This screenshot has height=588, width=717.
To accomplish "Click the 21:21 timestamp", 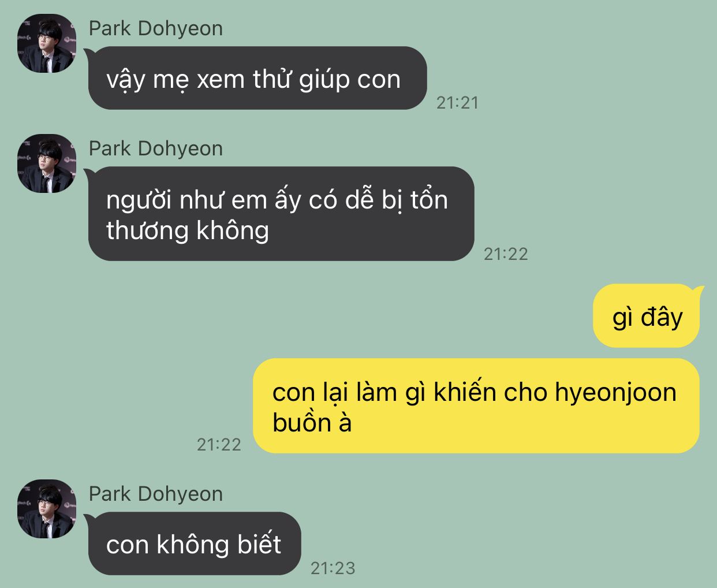I will [457, 103].
